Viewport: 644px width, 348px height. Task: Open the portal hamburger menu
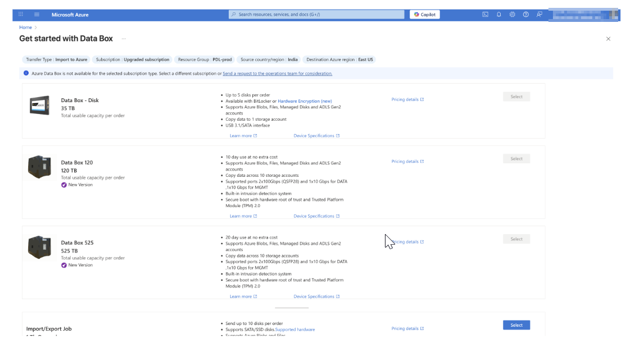pos(36,15)
